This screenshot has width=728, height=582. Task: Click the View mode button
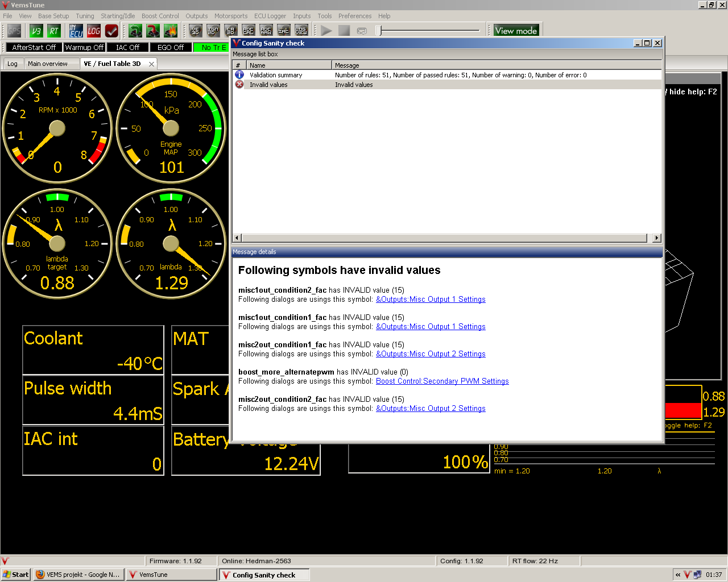[516, 31]
